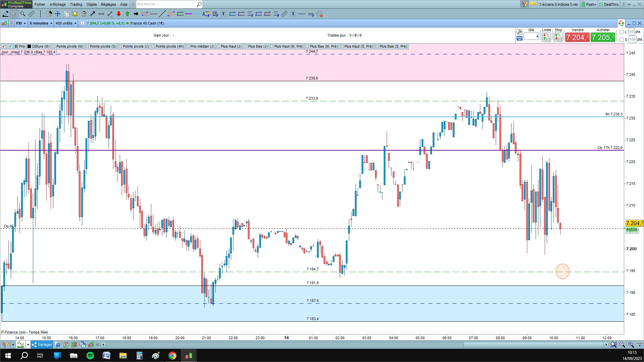Toggle the Plus Bas (J) checkbox
The width and height of the screenshot is (644, 362).
(246, 46)
